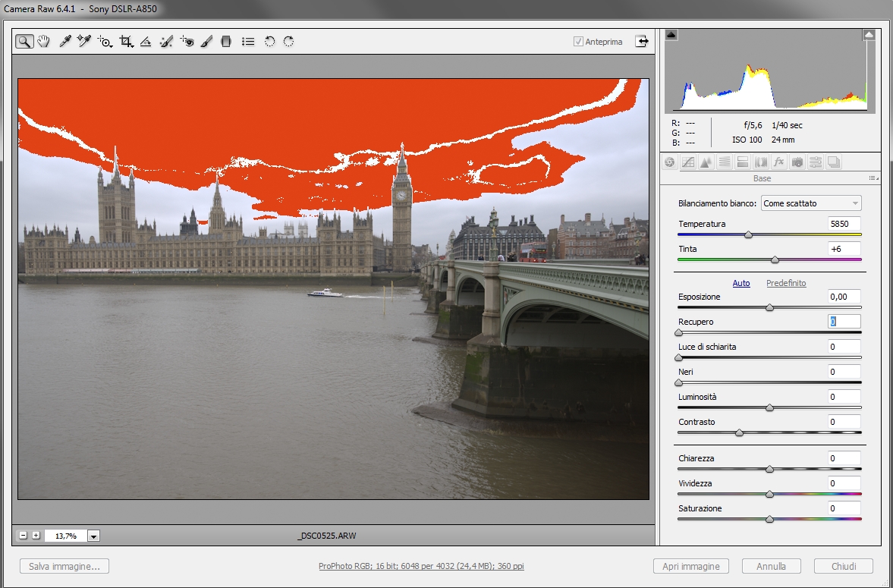
Task: Click the Contrasto value field
Action: (x=844, y=422)
